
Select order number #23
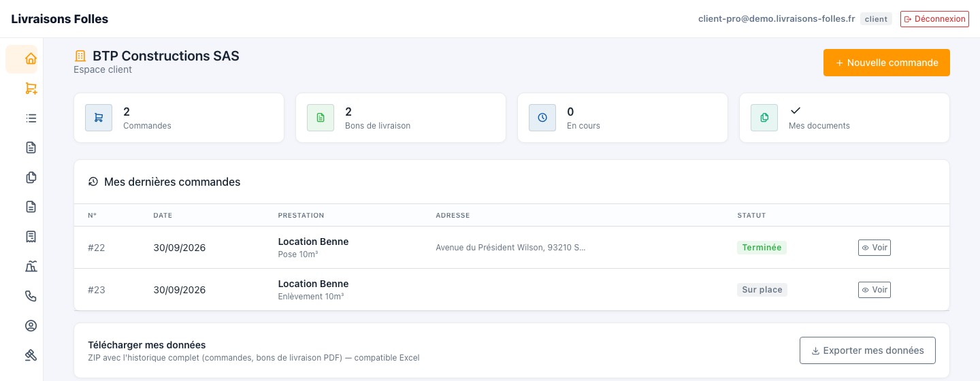tap(97, 290)
